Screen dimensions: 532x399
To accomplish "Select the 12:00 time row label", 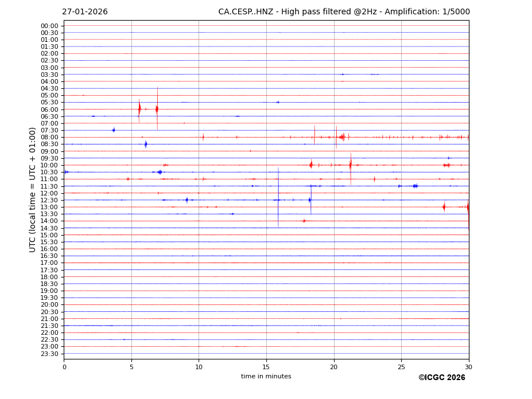I will pos(49,193).
